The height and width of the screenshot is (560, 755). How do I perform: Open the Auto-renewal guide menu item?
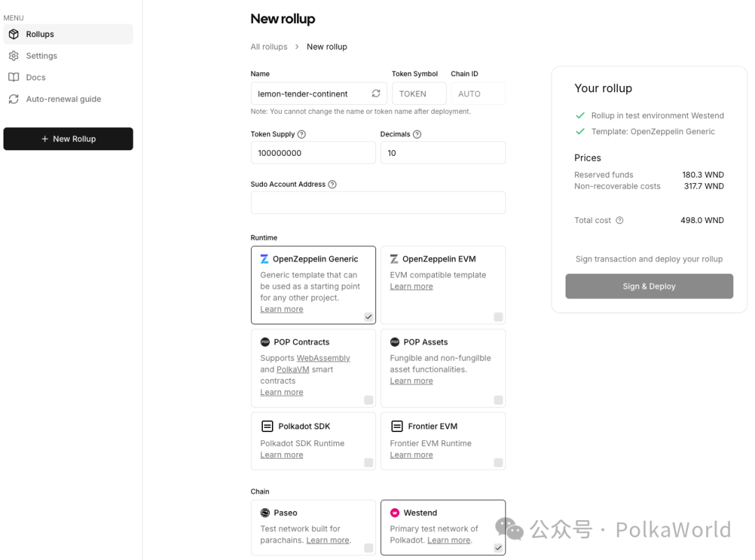[x=64, y=99]
